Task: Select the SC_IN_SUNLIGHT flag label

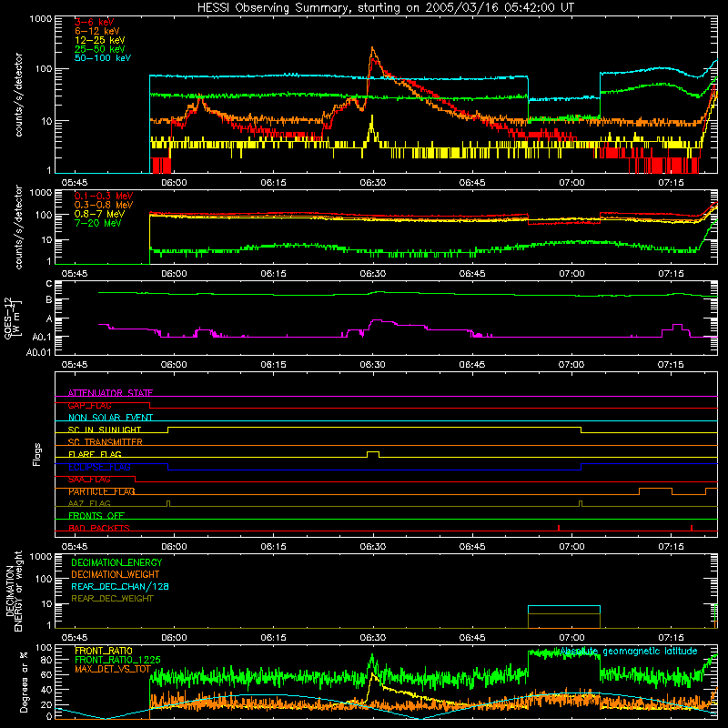Action: [x=105, y=430]
